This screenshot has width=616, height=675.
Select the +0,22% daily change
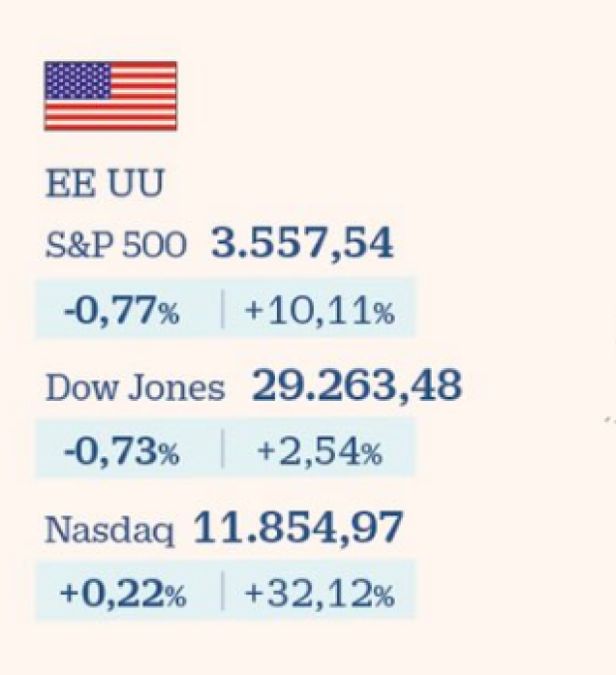click(123, 594)
